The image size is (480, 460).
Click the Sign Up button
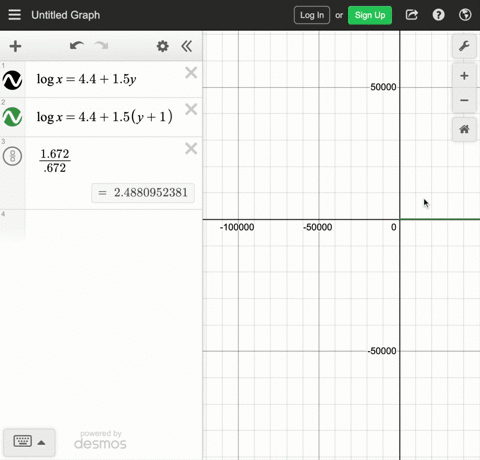click(x=370, y=15)
